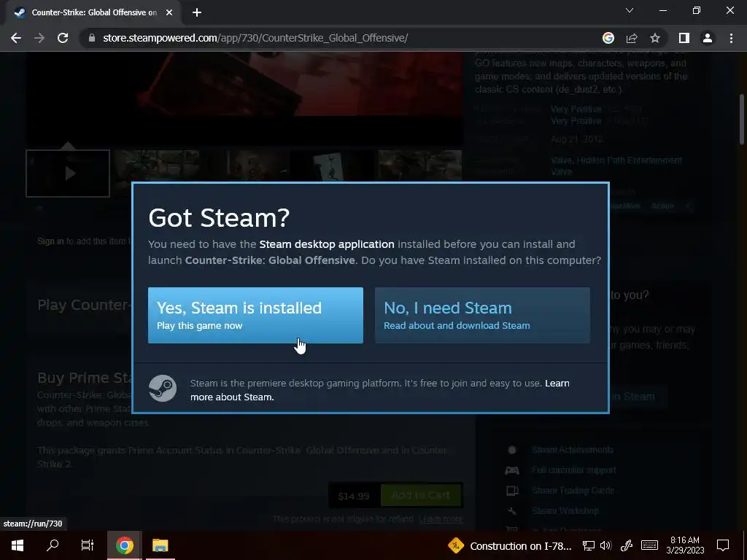The width and height of the screenshot is (747, 560).
Task: Open the clock showing 8:16 AM
Action: (x=685, y=545)
